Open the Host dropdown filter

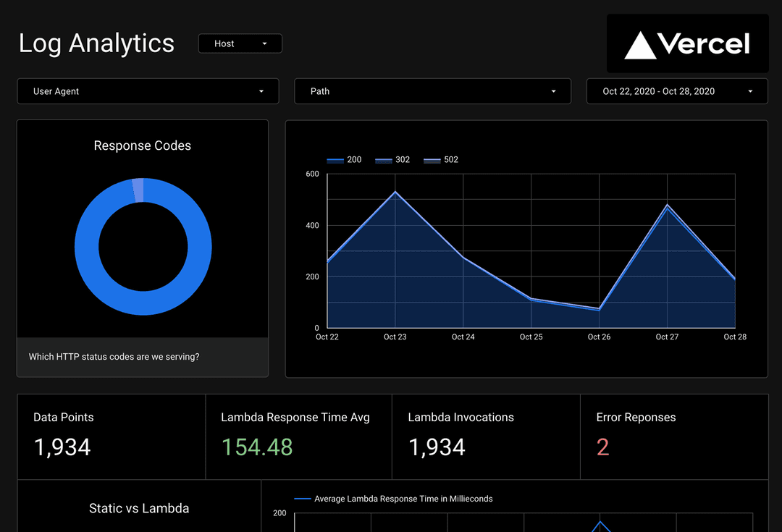240,43
